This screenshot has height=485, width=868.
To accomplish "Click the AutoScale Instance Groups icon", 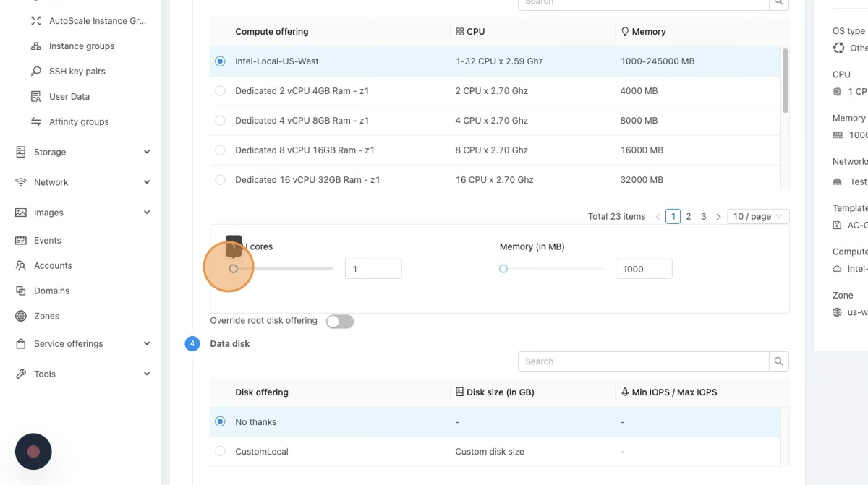I will click(35, 21).
